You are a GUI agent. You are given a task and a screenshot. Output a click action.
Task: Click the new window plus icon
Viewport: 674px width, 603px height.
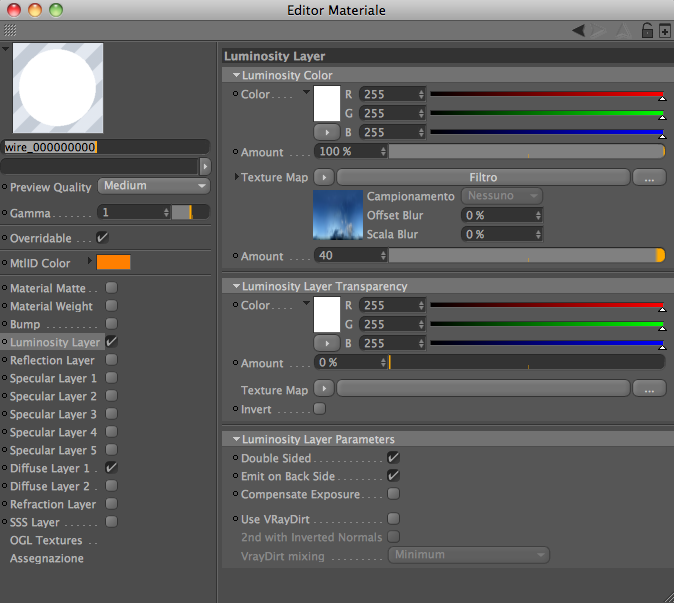(665, 31)
